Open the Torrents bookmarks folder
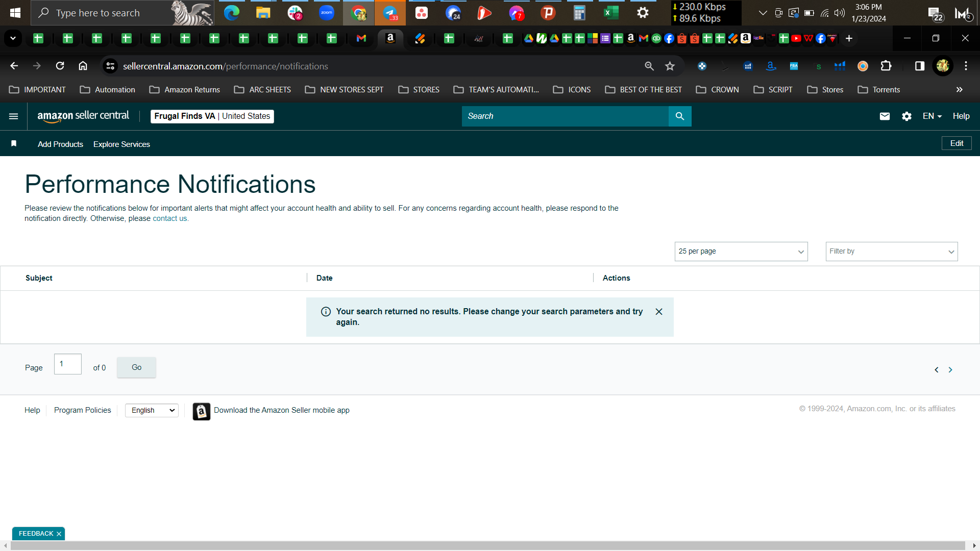This screenshot has width=980, height=551. 878,89
